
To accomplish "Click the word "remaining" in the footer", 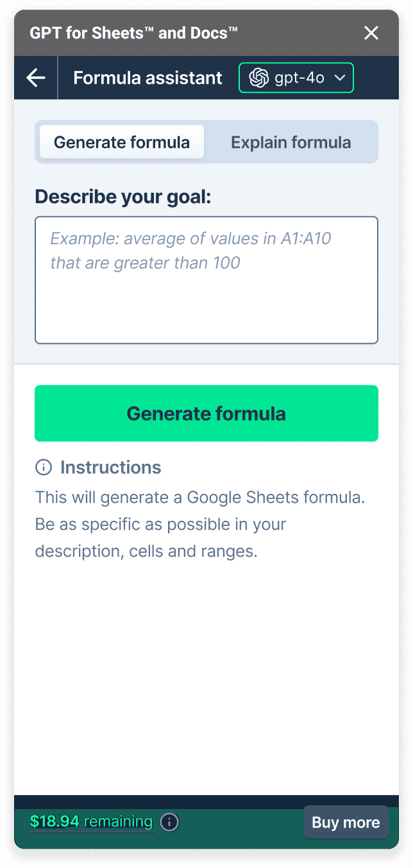I will click(118, 821).
